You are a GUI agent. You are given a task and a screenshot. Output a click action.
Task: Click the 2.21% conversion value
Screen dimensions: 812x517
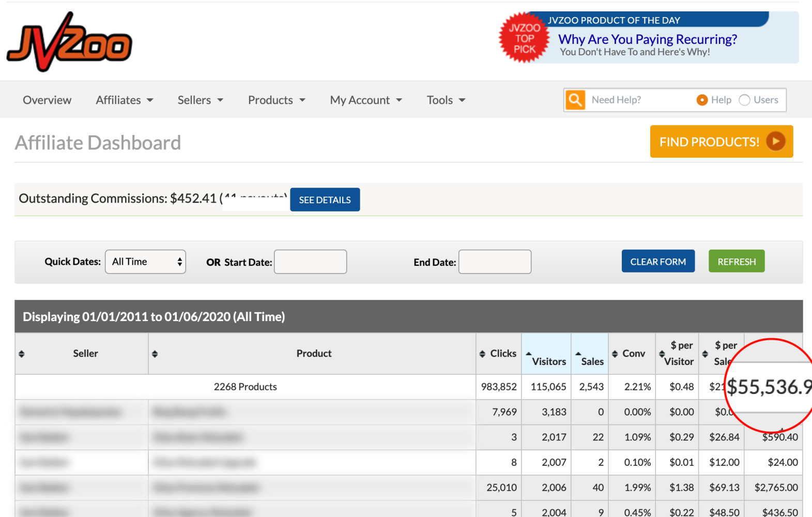[x=637, y=387]
